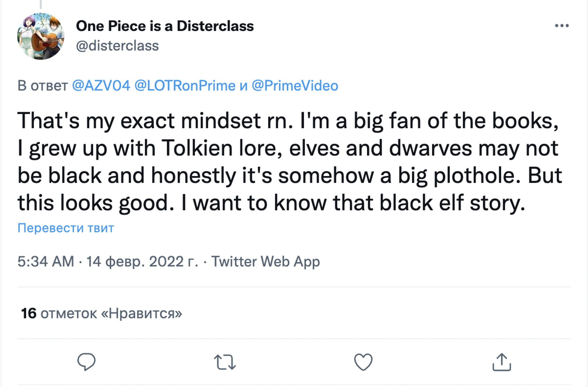Click the thread line above the avatar
Viewport: 588px width, 387px height.
pyautogui.click(x=41, y=4)
